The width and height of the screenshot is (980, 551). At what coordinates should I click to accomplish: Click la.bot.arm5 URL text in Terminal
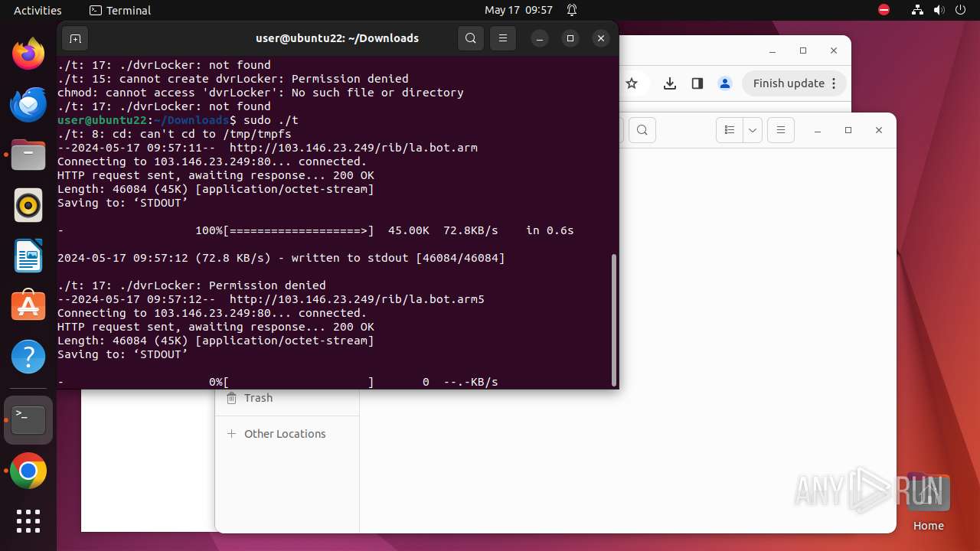(x=357, y=299)
